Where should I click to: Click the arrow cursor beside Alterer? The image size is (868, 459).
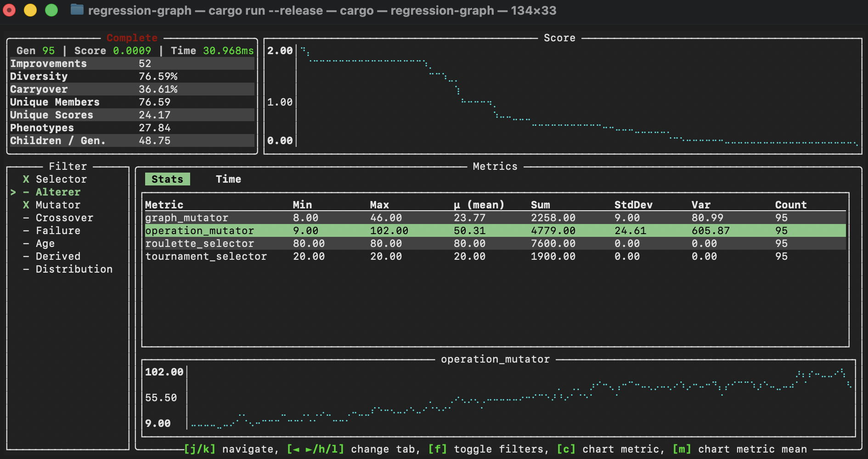(x=13, y=192)
